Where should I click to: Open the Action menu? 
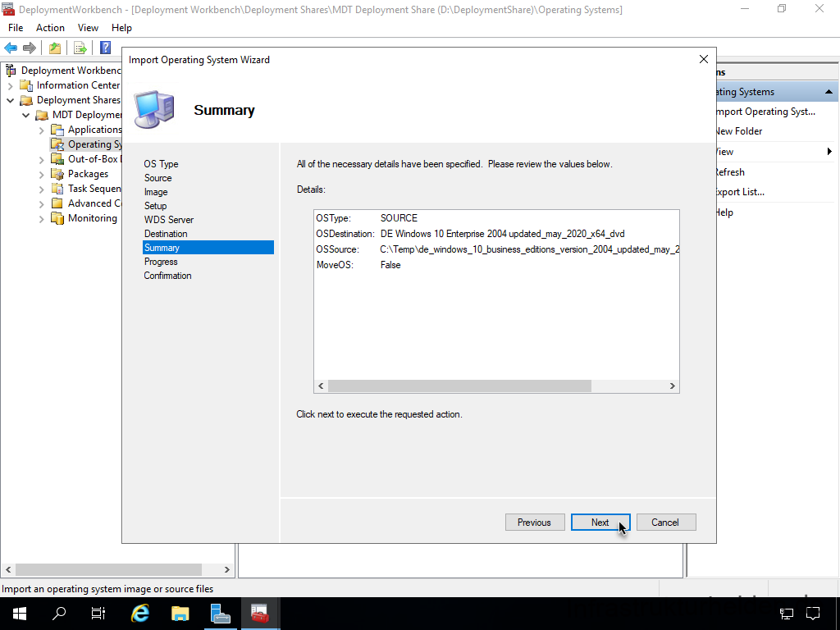(x=50, y=28)
